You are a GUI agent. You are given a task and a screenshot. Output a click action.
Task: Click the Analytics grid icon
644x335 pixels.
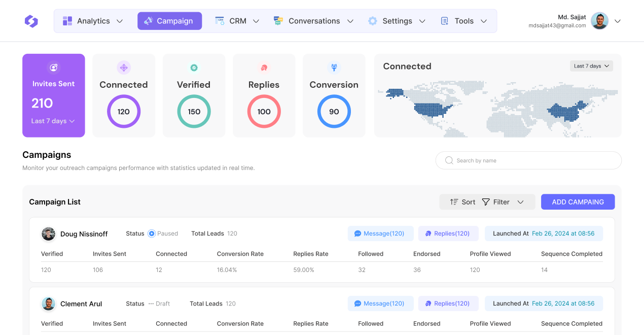click(67, 21)
